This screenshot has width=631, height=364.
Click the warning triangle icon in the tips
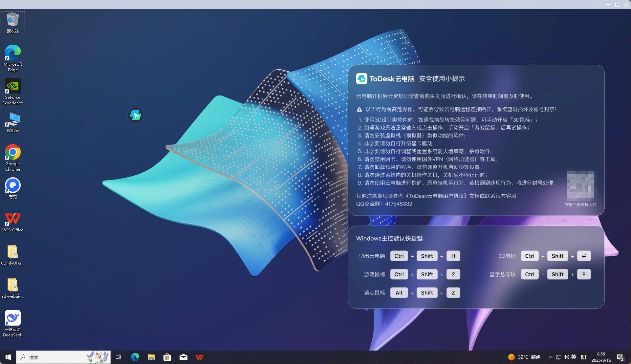pyautogui.click(x=359, y=109)
